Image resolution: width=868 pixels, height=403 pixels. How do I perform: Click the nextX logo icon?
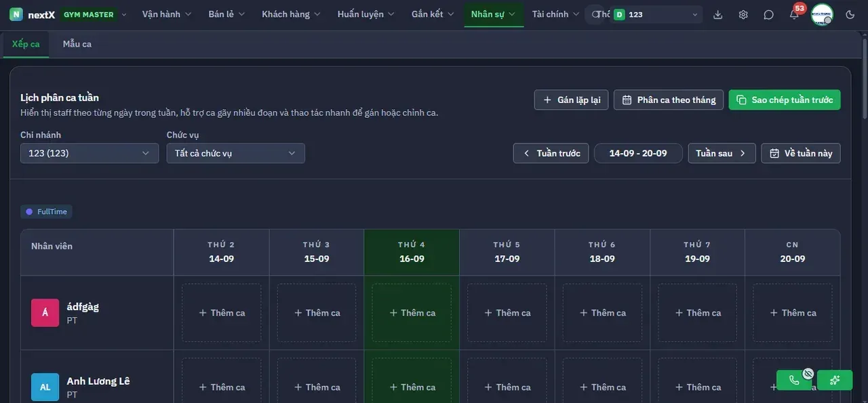click(x=16, y=14)
